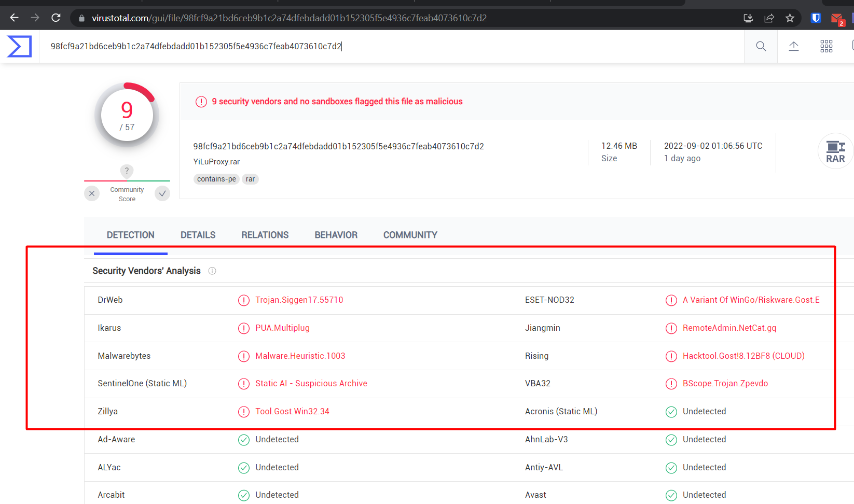Click the SentinelOne (Static ML) vendor name
The image size is (854, 504).
(x=142, y=383)
